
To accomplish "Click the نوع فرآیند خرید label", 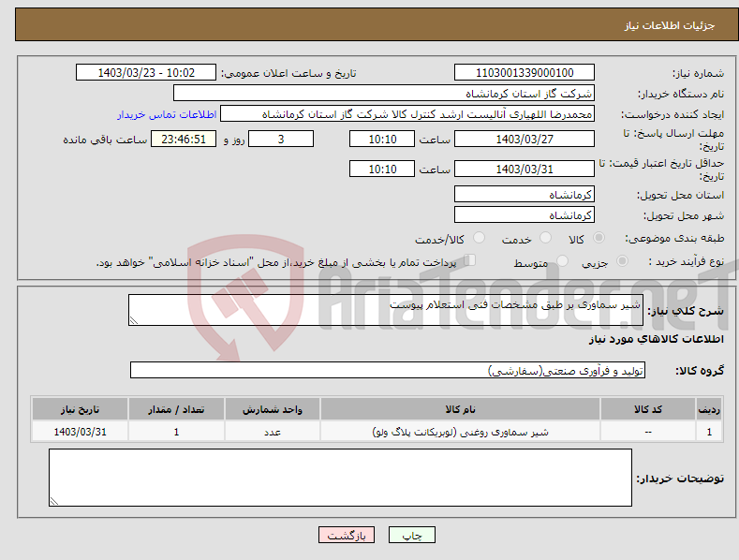I will [x=687, y=261].
